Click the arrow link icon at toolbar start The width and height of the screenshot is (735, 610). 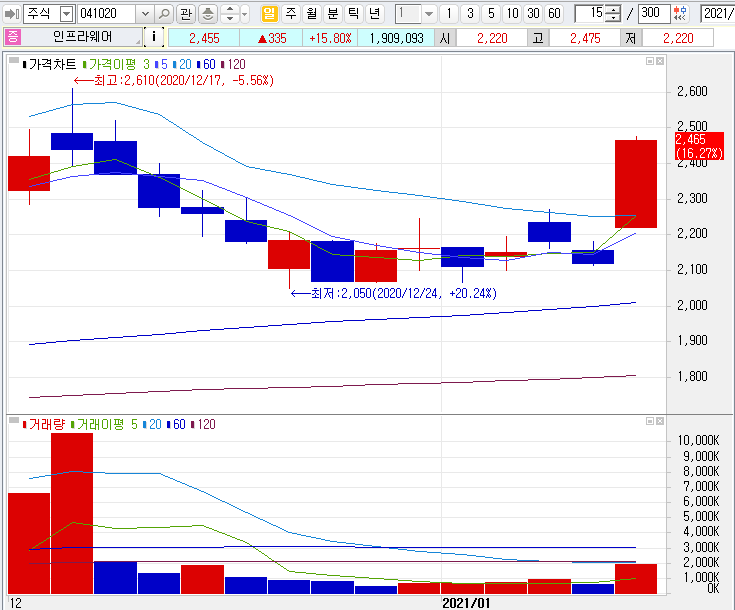click(11, 14)
